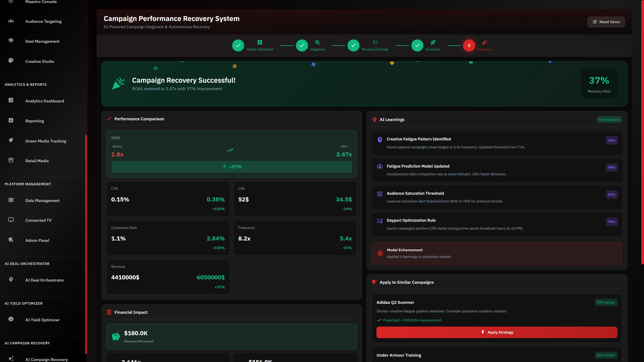Click the Model Updated badge
This screenshot has width=644, height=362.
click(x=609, y=119)
